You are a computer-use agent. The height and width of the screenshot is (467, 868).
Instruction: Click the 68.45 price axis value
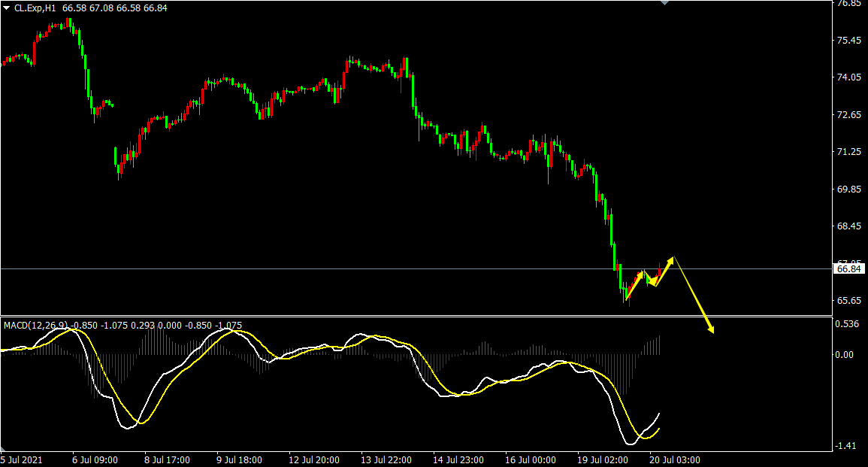pos(849,226)
